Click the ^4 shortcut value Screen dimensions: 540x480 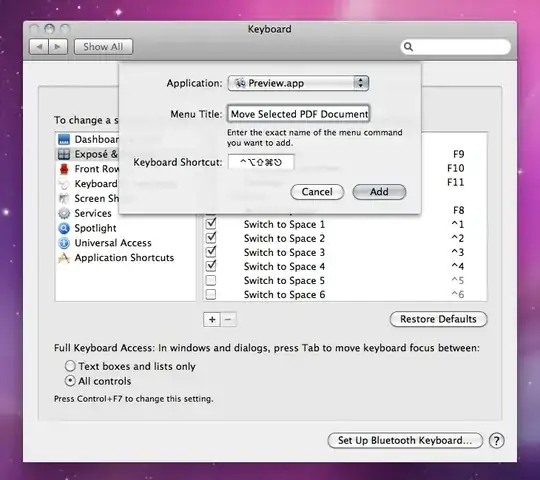click(458, 267)
